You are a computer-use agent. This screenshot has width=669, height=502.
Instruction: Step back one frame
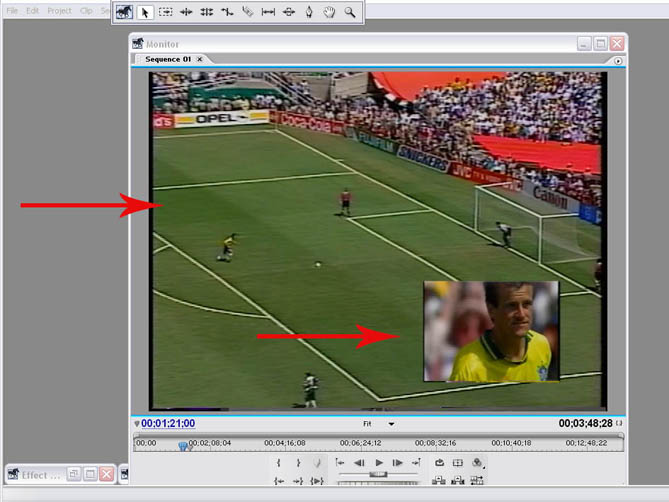pyautogui.click(x=359, y=463)
